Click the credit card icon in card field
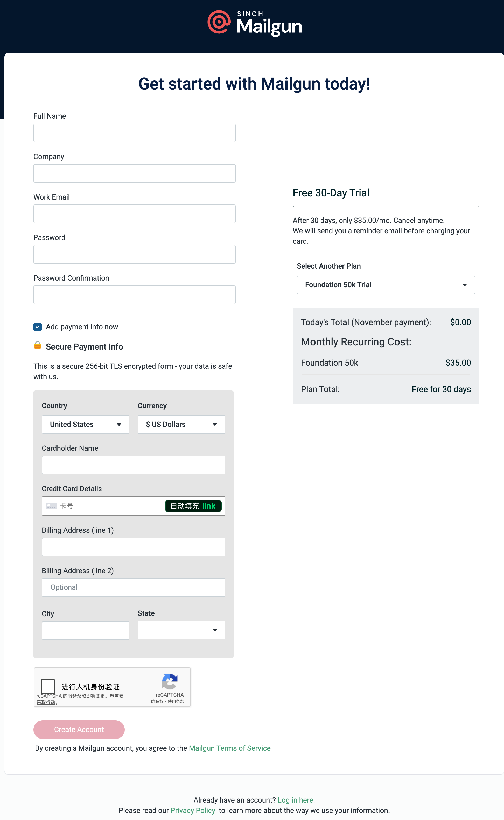The height and width of the screenshot is (820, 504). pos(51,506)
